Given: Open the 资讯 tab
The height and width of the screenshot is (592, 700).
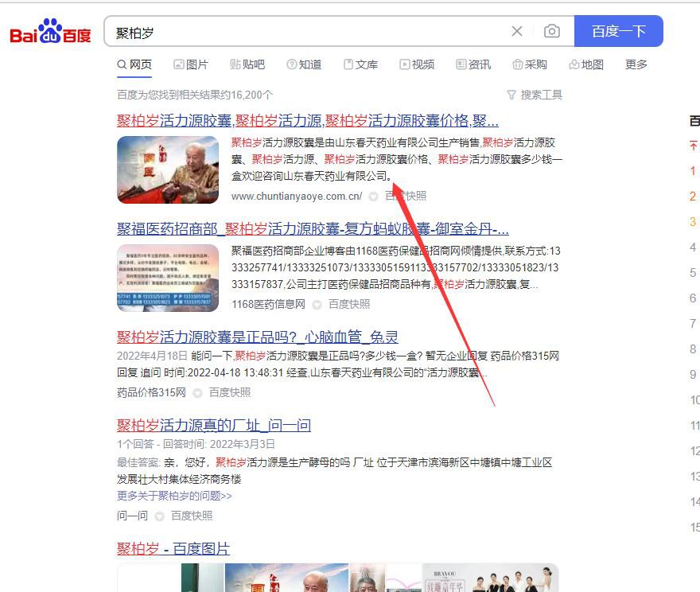Looking at the screenshot, I should click(473, 64).
